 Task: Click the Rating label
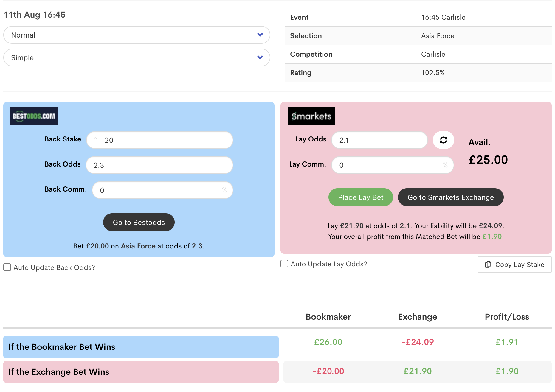[301, 73]
